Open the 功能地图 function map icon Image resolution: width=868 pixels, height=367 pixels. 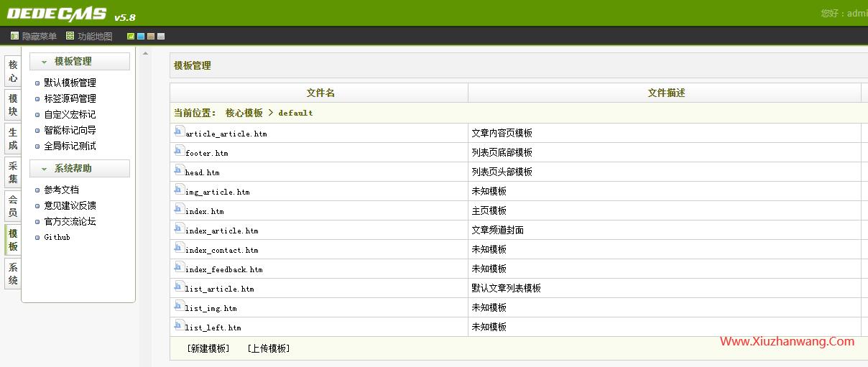(x=70, y=36)
